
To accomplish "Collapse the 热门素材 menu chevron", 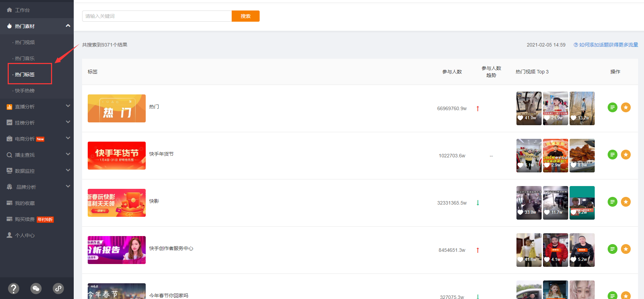I will coord(68,26).
